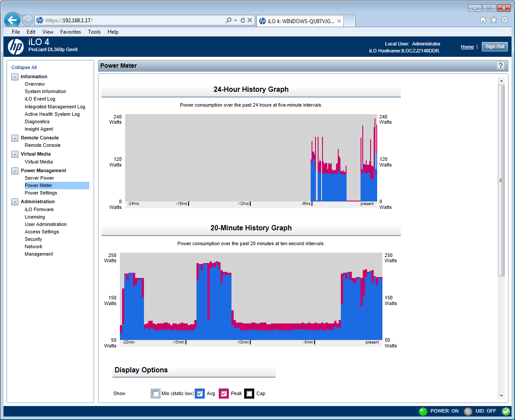
Task: Open the File menu
Action: tap(16, 32)
